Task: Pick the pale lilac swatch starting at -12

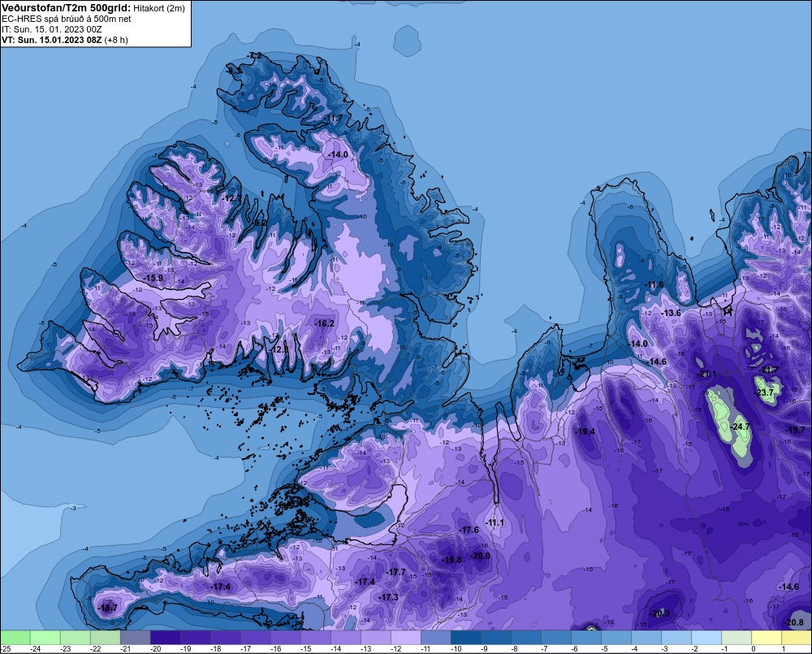Action: (405, 638)
